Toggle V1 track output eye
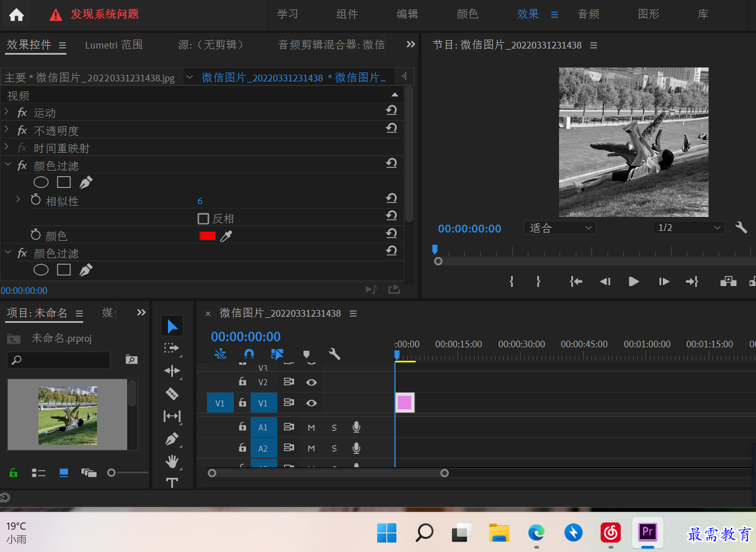756x552 pixels. pos(311,403)
